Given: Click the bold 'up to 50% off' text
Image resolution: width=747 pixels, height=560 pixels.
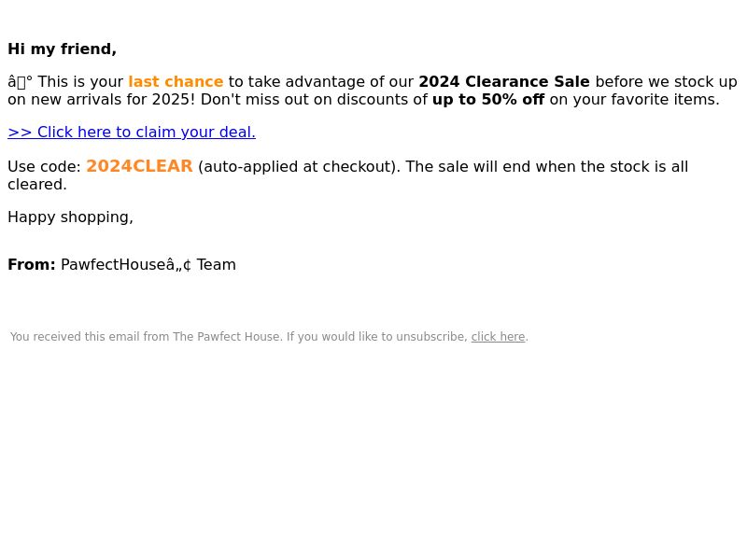Looking at the screenshot, I should [488, 100].
